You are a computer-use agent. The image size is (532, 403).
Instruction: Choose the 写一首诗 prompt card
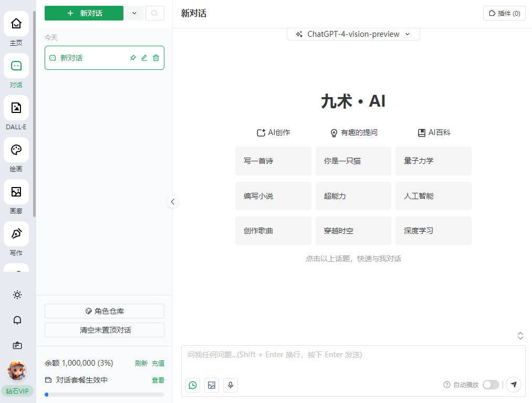point(273,161)
